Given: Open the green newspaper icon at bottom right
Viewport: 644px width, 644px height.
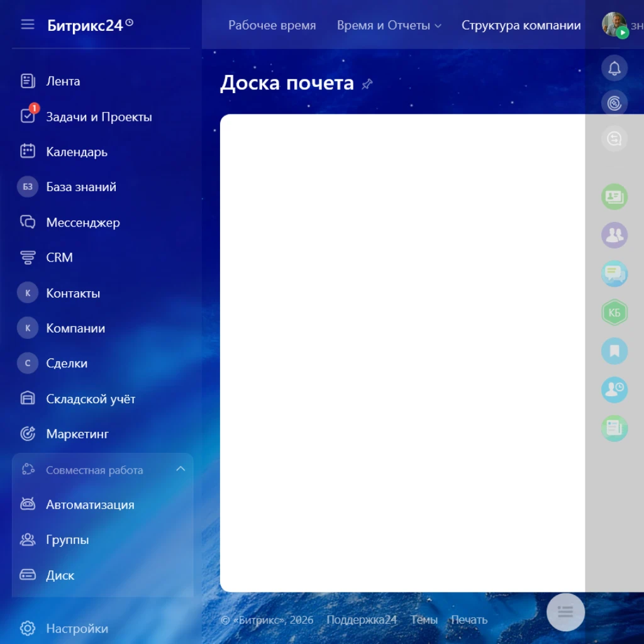Looking at the screenshot, I should coord(614,428).
